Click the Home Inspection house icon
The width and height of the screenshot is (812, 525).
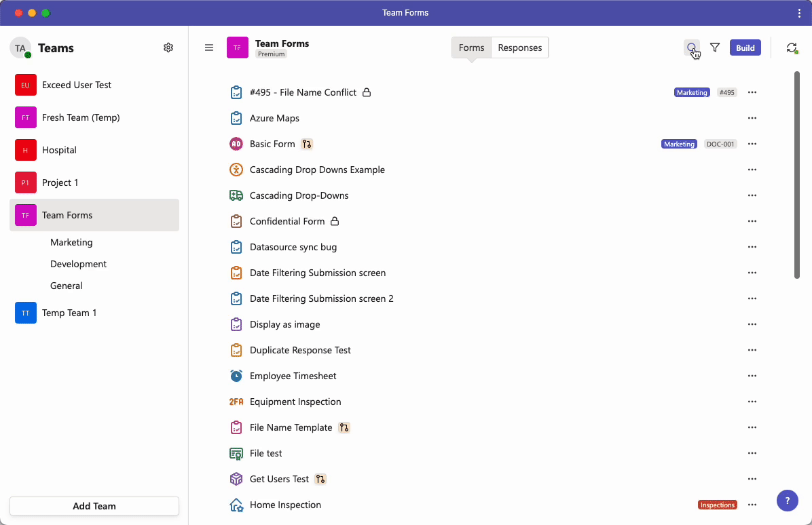[x=236, y=505]
